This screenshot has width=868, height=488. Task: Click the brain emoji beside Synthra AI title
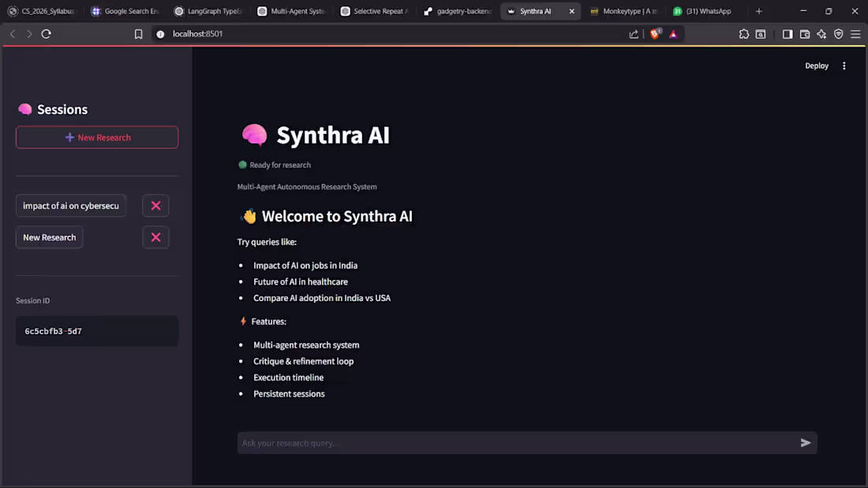(254, 135)
